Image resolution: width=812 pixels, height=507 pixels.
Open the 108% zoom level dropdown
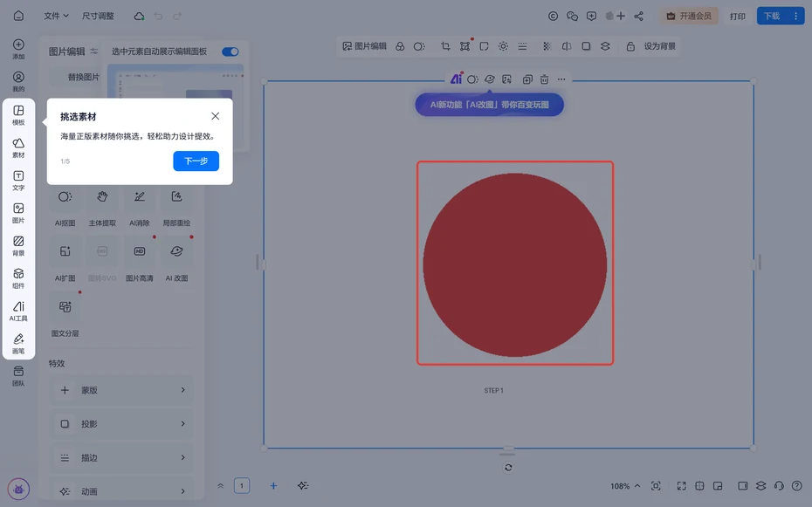625,486
